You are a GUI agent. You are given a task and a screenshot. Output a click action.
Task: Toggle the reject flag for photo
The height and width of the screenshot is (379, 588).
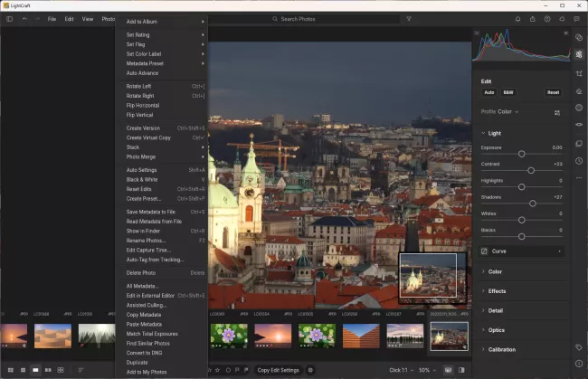tap(246, 370)
